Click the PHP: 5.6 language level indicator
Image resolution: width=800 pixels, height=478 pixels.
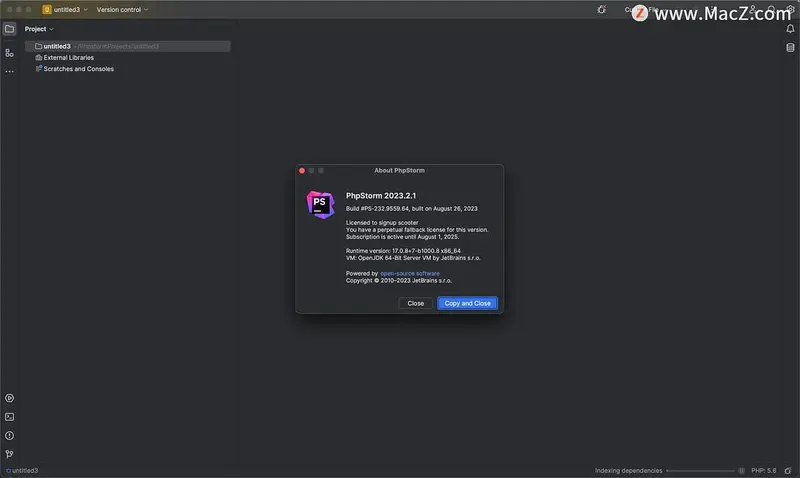[763, 470]
